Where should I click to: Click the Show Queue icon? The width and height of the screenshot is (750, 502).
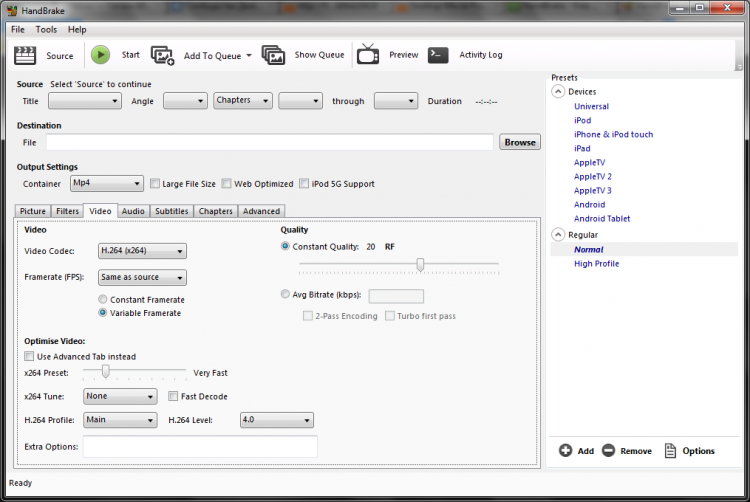(x=273, y=55)
